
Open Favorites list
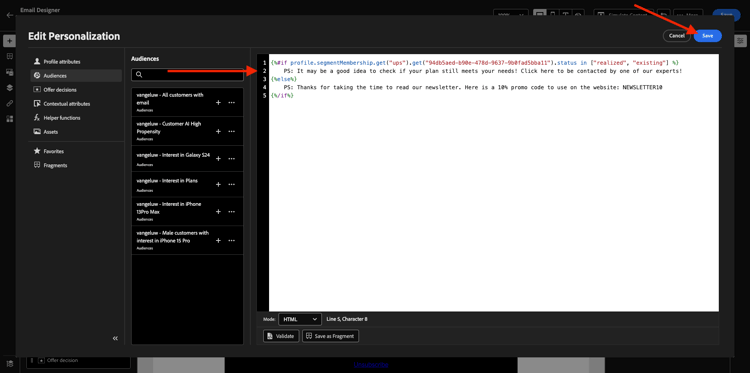tap(76, 151)
